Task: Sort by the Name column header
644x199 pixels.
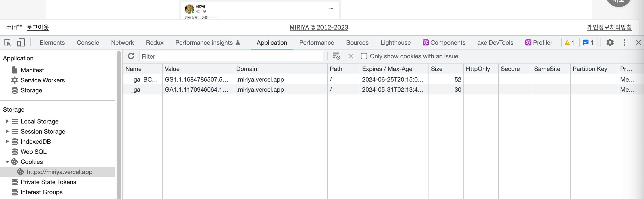Action: 143,69
